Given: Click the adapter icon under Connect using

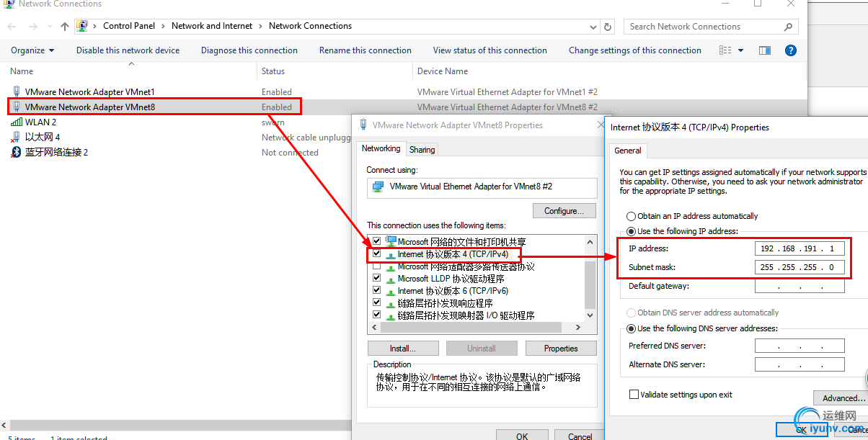Looking at the screenshot, I should [378, 187].
